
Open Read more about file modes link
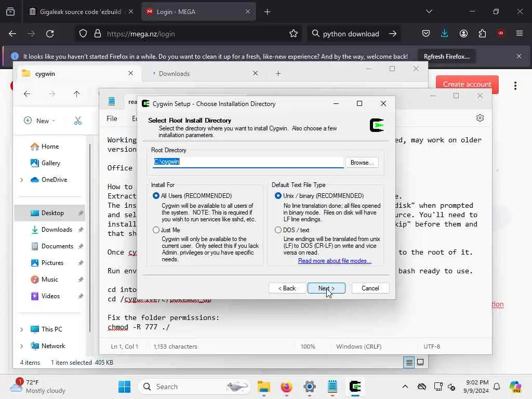point(335,261)
